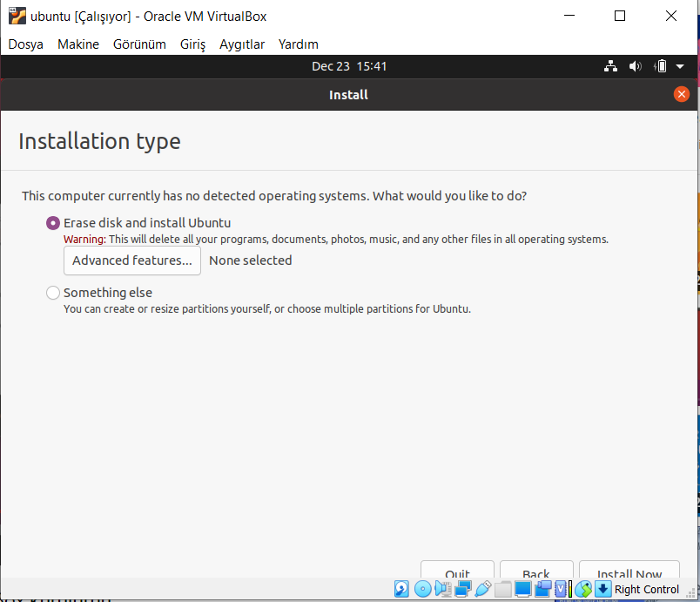700x602 pixels.
Task: Click the Install window title
Action: click(x=348, y=95)
